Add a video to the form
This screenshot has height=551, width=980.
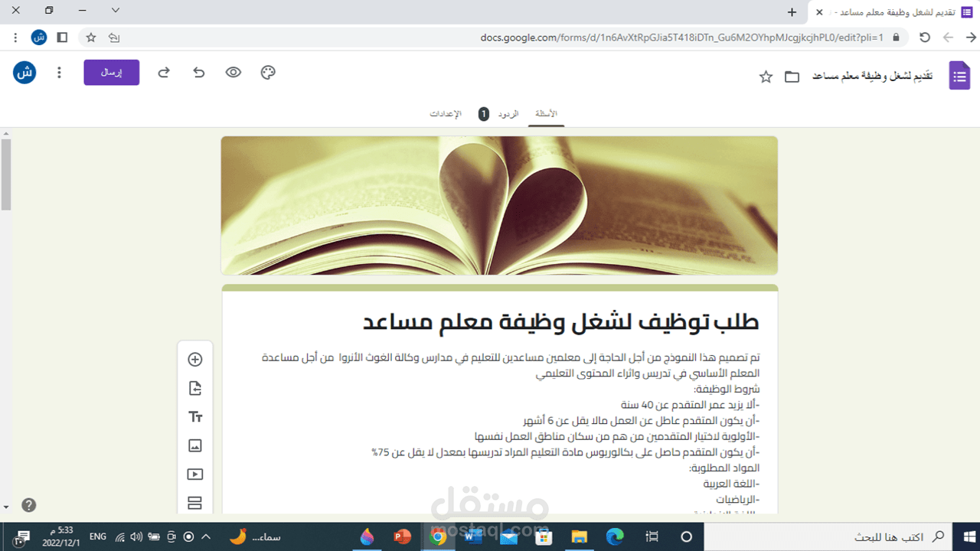[195, 474]
